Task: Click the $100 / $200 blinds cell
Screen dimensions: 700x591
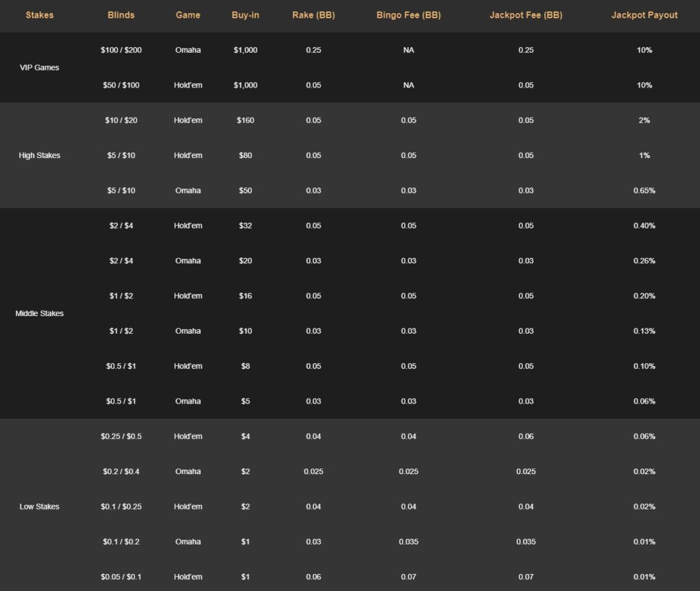Action: [120, 50]
